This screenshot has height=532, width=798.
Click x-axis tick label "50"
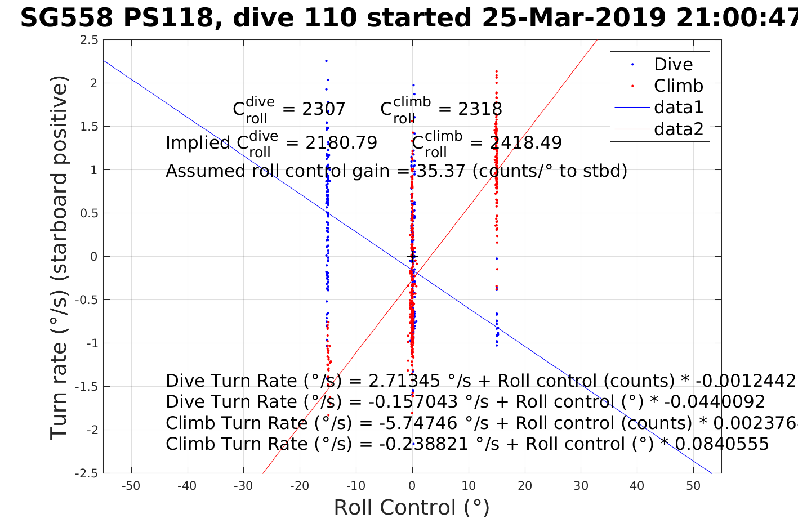click(693, 486)
